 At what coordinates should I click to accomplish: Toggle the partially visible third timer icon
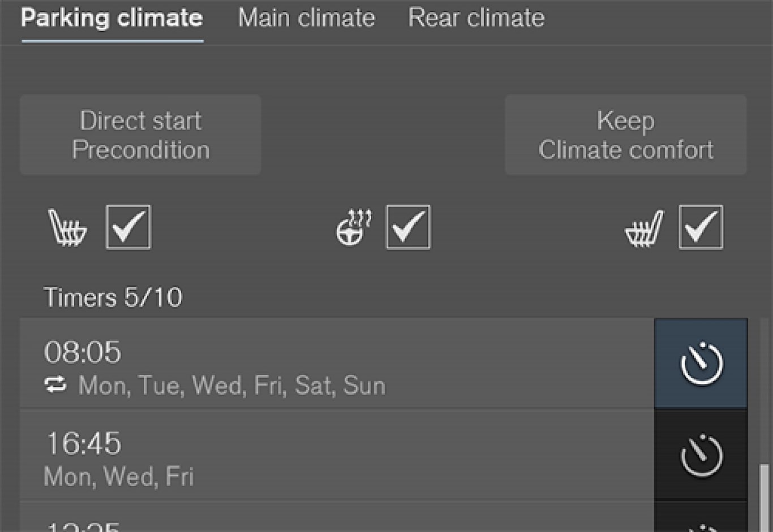[701, 523]
